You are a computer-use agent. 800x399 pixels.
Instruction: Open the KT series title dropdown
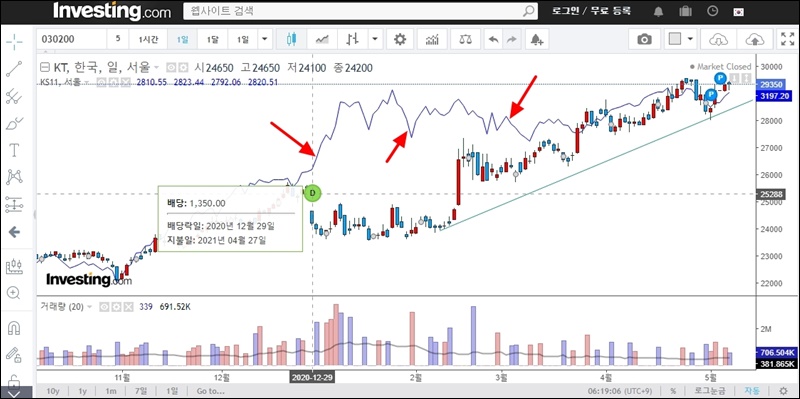click(x=156, y=67)
